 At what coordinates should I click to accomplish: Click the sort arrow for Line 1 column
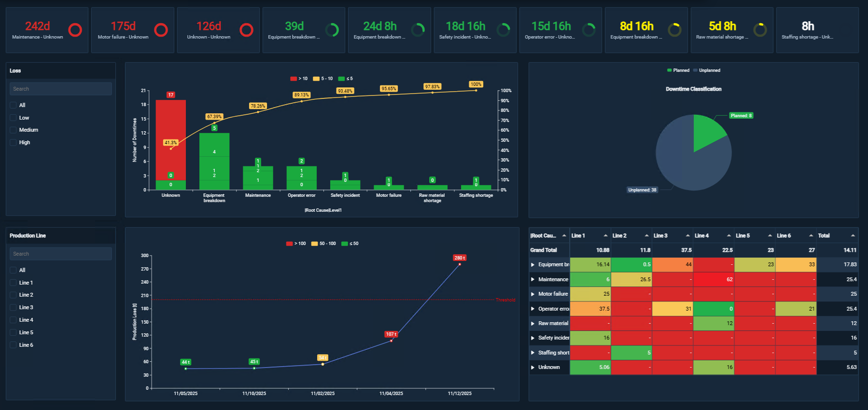pos(605,235)
